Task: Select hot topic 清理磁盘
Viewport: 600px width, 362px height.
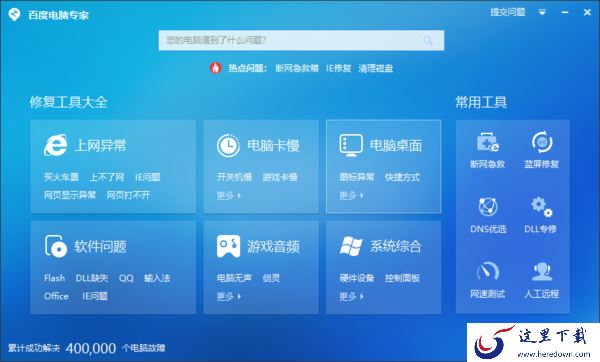Action: pos(376,68)
